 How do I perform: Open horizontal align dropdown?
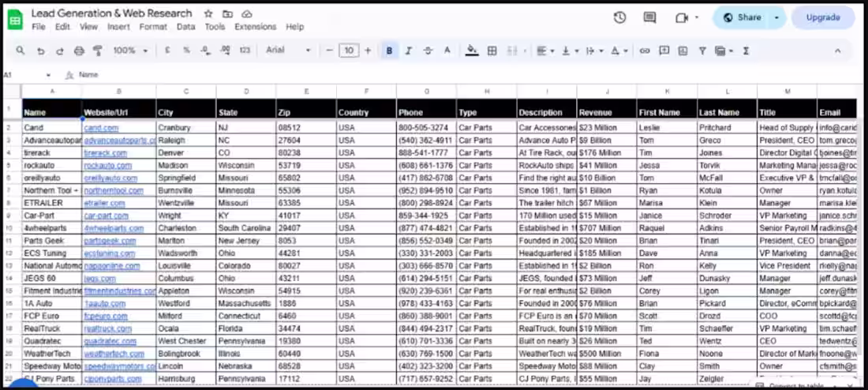click(x=545, y=51)
